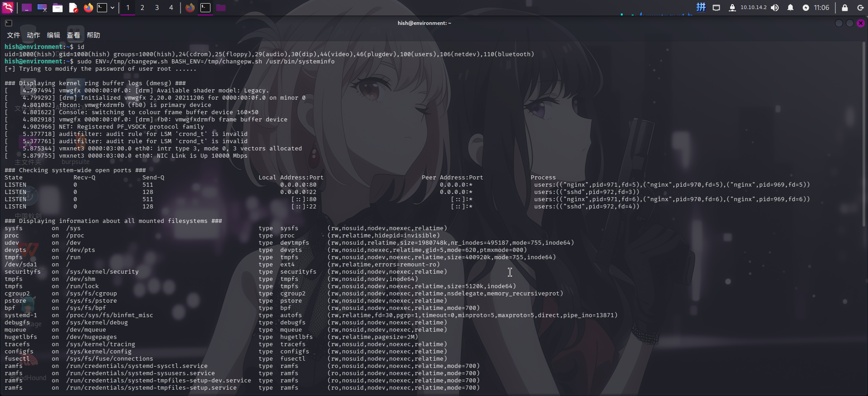Open the 帮助 (Help) menu

click(93, 35)
